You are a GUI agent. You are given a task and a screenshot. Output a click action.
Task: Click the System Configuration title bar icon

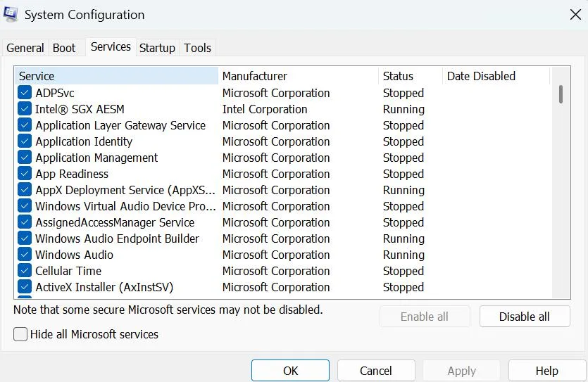pos(11,15)
